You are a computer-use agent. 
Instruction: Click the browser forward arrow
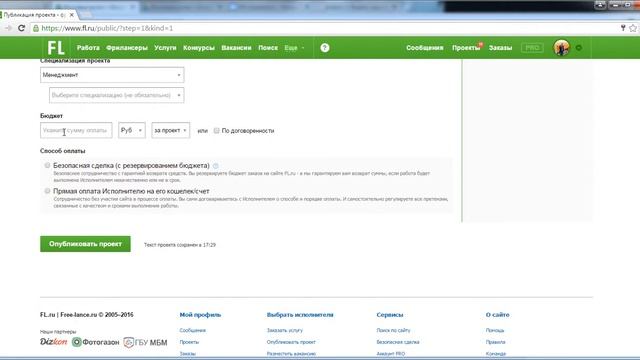pyautogui.click(x=8, y=28)
